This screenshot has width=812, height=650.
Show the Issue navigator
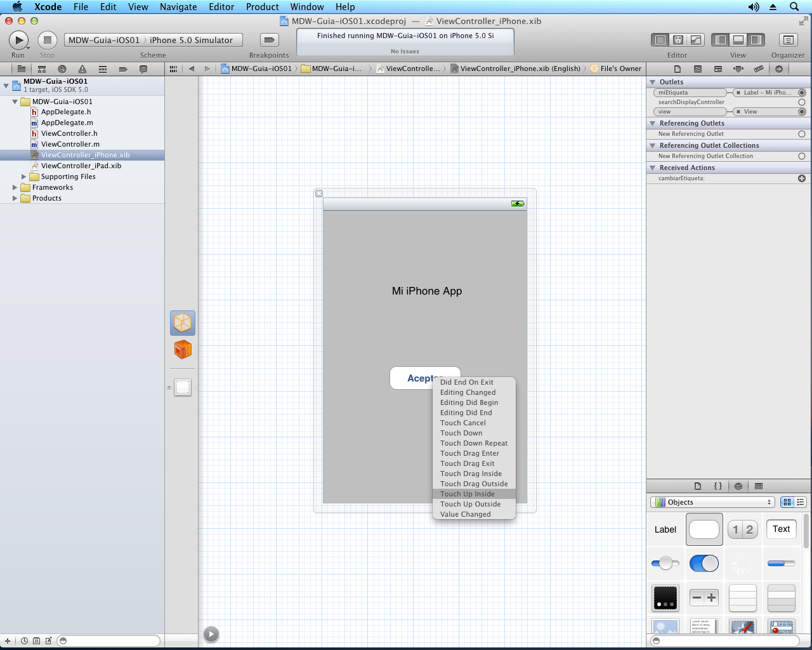(82, 69)
